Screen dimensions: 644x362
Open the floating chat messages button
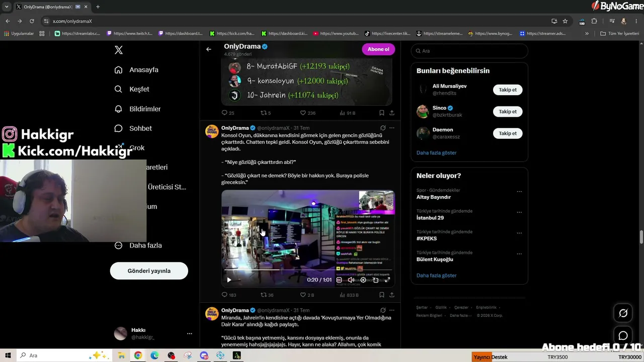[623, 335]
